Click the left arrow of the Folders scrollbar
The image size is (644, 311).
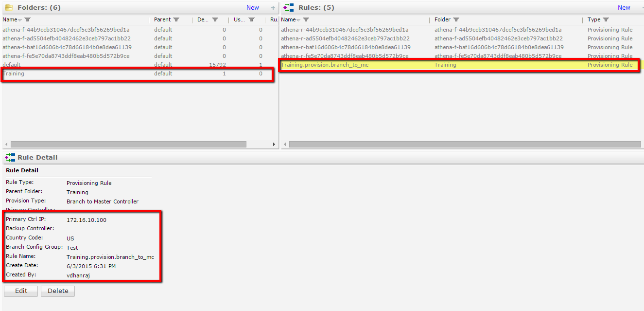click(6, 145)
